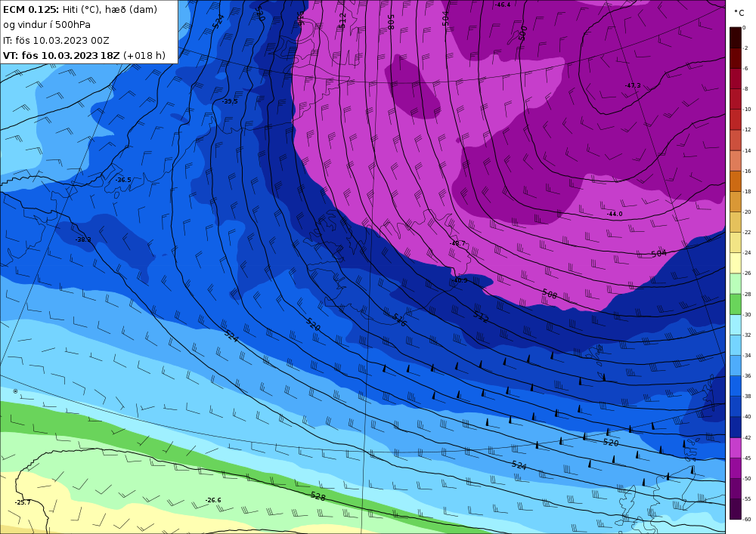
Task: Click the green swatch between -28 and -30
Action: (736, 304)
